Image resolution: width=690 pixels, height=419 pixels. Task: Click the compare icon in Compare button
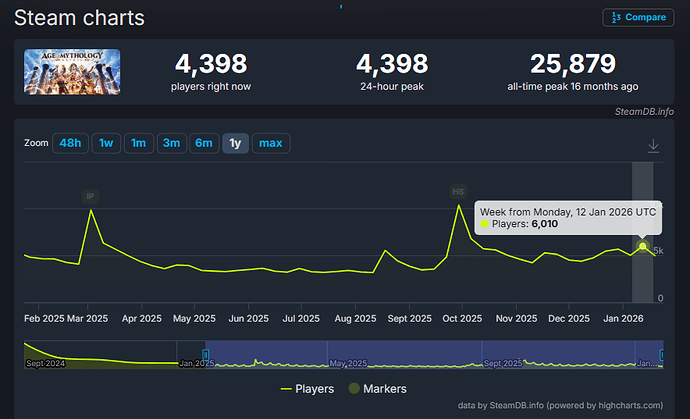point(616,17)
